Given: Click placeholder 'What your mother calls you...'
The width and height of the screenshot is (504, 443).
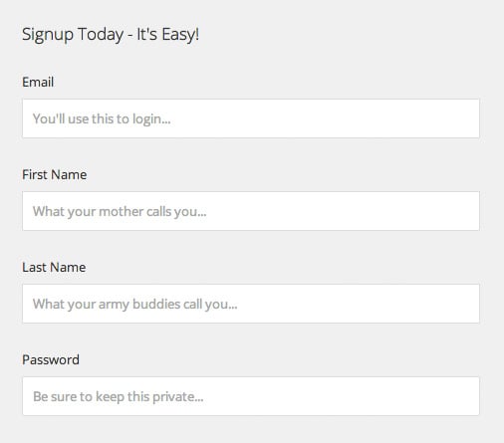Looking at the screenshot, I should 120,212.
